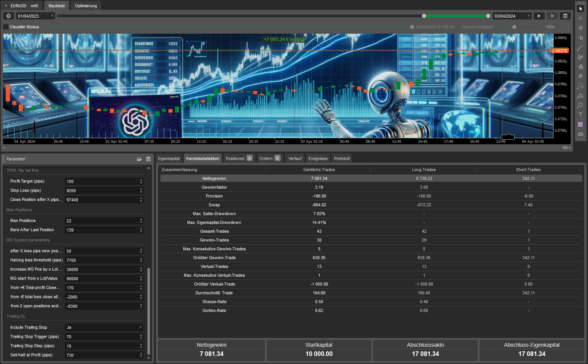Switch to the Backtest tab
This screenshot has width=588, height=364.
click(57, 6)
